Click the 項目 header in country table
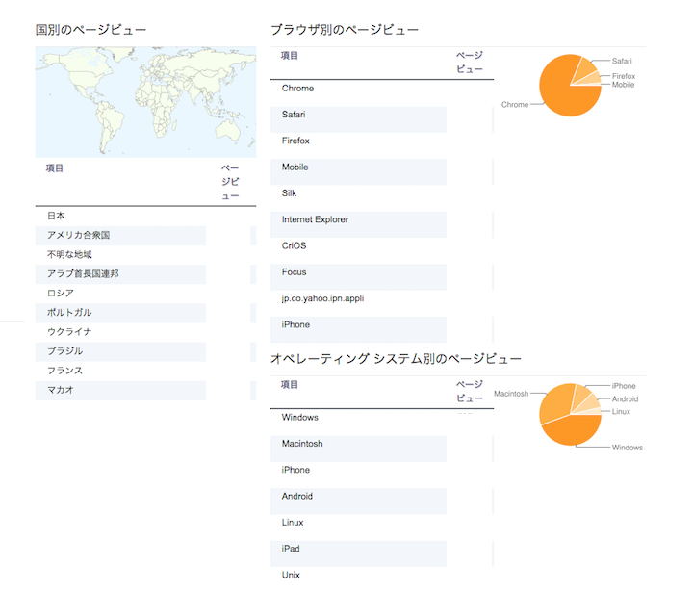 click(x=55, y=168)
